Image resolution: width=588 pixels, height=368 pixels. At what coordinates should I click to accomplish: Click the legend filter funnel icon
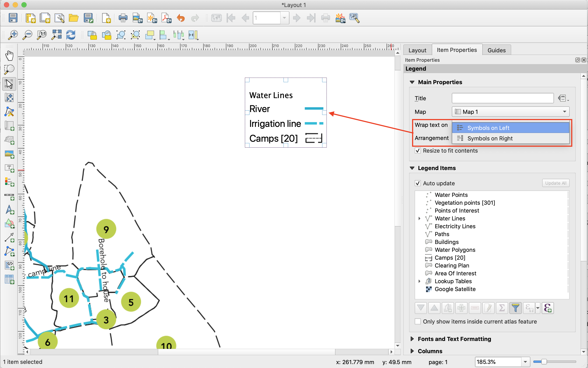click(x=515, y=308)
